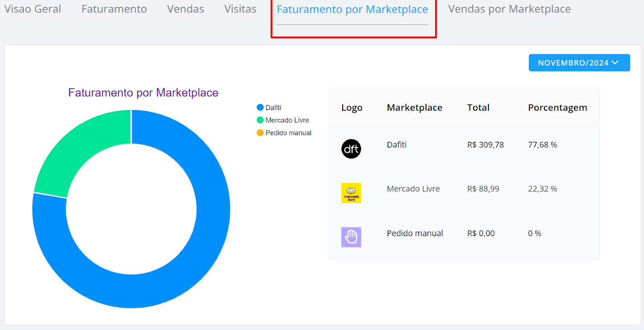Click the R$ 309,78 total value
Viewport: 644px width, 330px height.
(x=485, y=145)
